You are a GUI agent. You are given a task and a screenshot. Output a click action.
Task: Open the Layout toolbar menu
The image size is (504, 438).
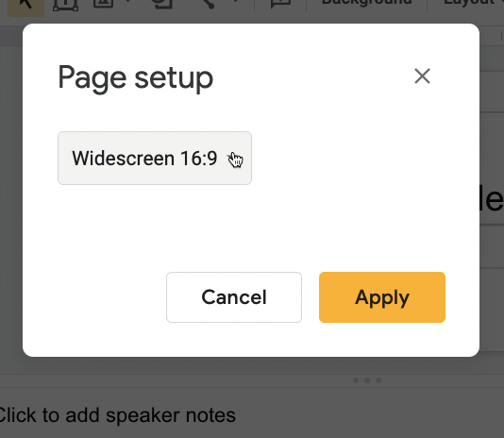tap(470, 3)
